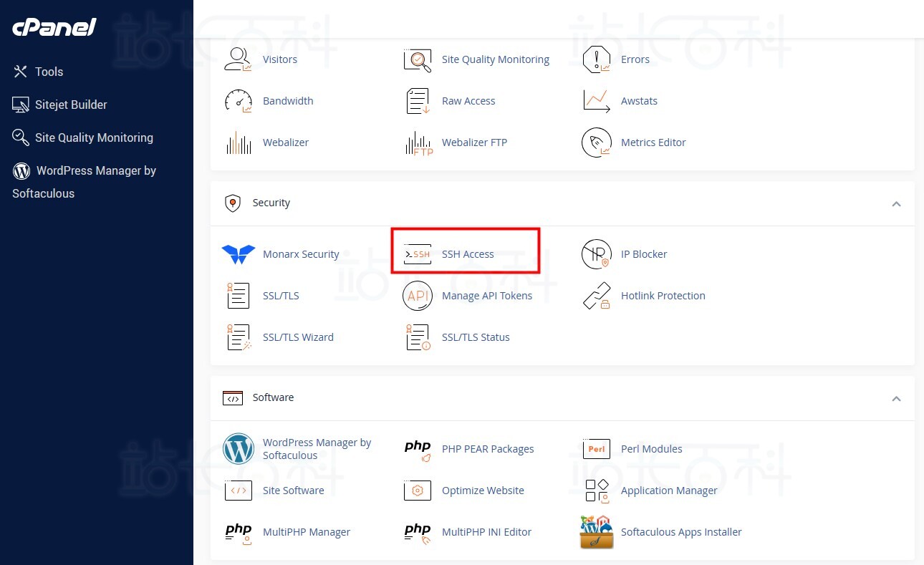Viewport: 924px width, 565px height.
Task: Open the Metrics Editor icon
Action: [597, 143]
